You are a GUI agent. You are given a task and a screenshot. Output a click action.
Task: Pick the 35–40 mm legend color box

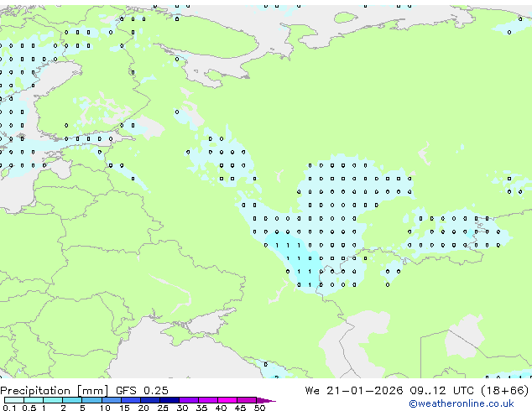click(208, 400)
